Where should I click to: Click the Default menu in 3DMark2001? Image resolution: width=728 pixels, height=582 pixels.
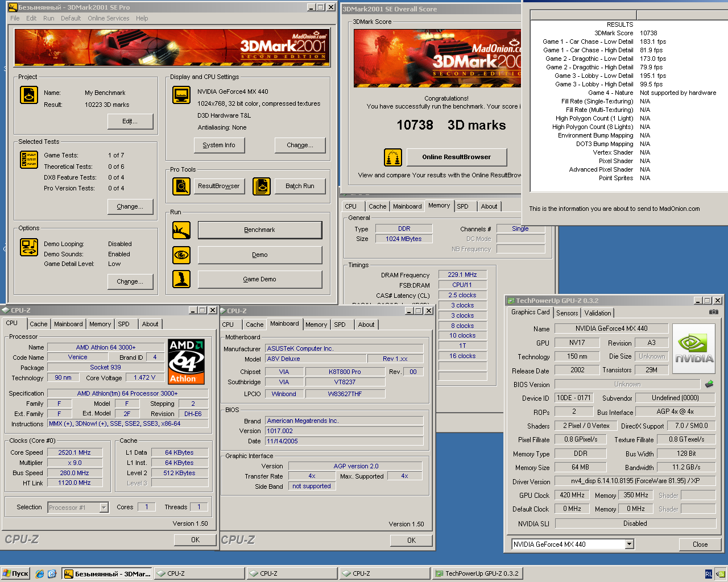tap(71, 18)
